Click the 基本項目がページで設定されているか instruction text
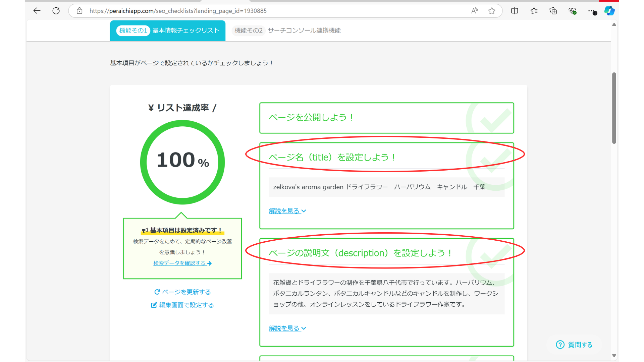 [192, 63]
